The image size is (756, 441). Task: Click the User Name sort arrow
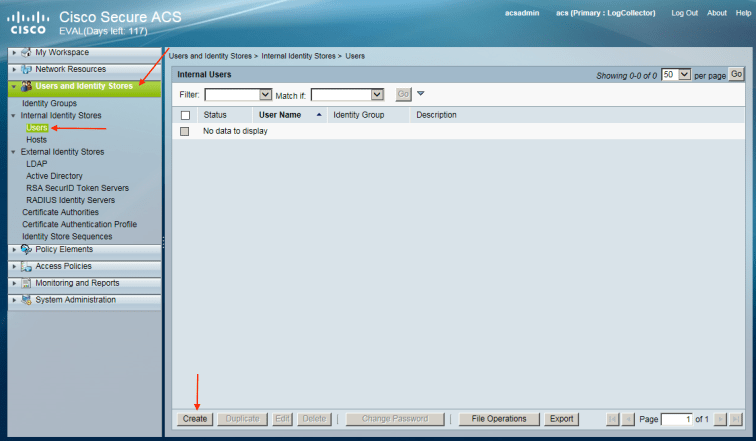point(319,115)
